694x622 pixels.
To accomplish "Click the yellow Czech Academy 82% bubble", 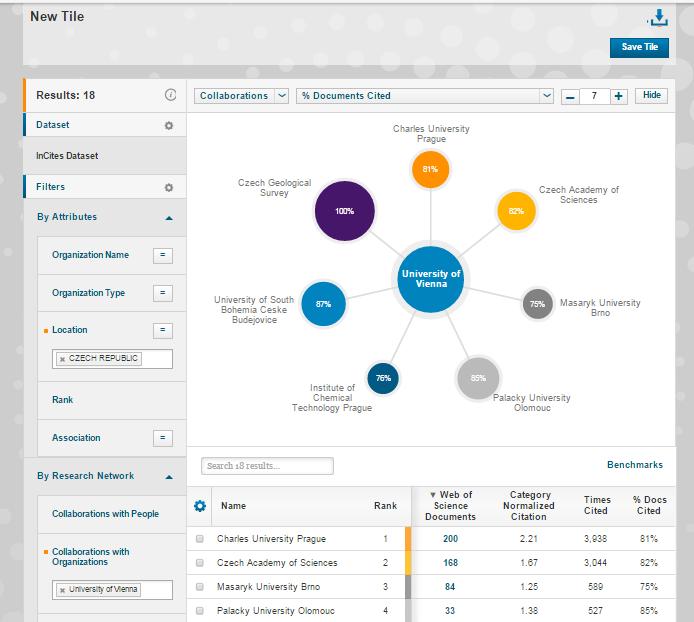I will (516, 211).
